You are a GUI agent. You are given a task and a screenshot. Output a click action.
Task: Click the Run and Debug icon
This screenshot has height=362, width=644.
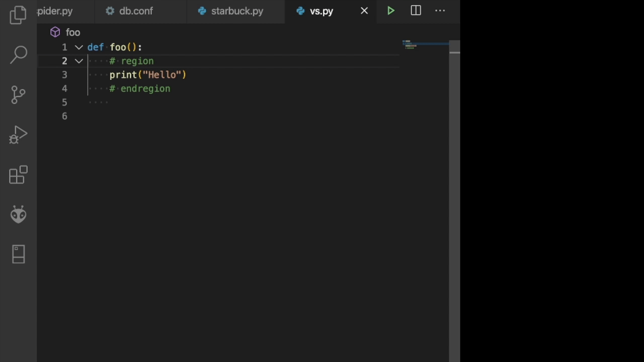click(x=18, y=135)
